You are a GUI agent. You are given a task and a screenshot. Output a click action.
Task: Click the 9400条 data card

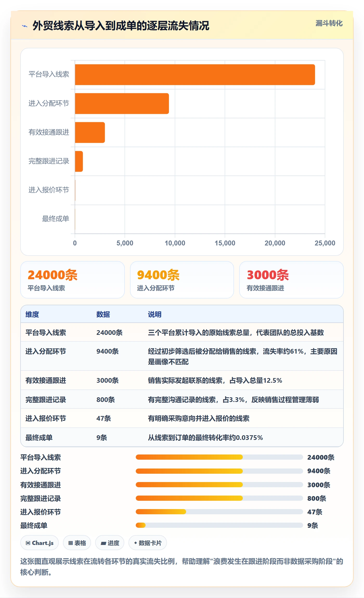182,280
